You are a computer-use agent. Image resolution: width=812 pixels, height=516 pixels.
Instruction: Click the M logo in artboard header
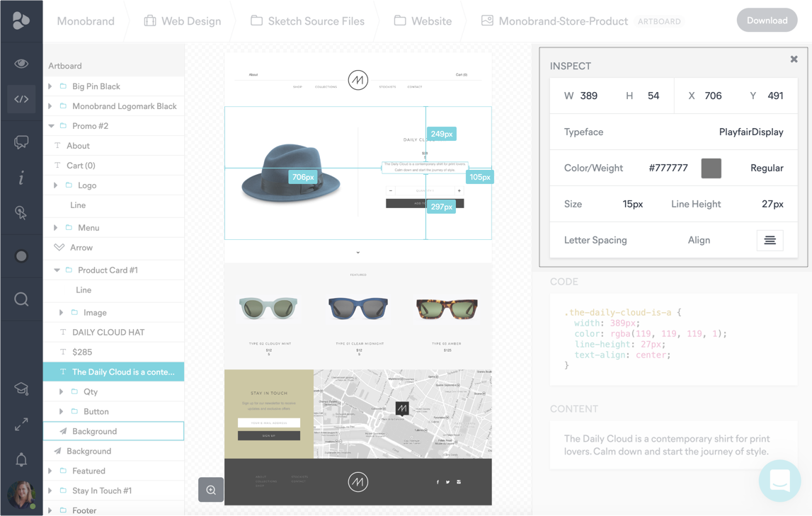358,80
